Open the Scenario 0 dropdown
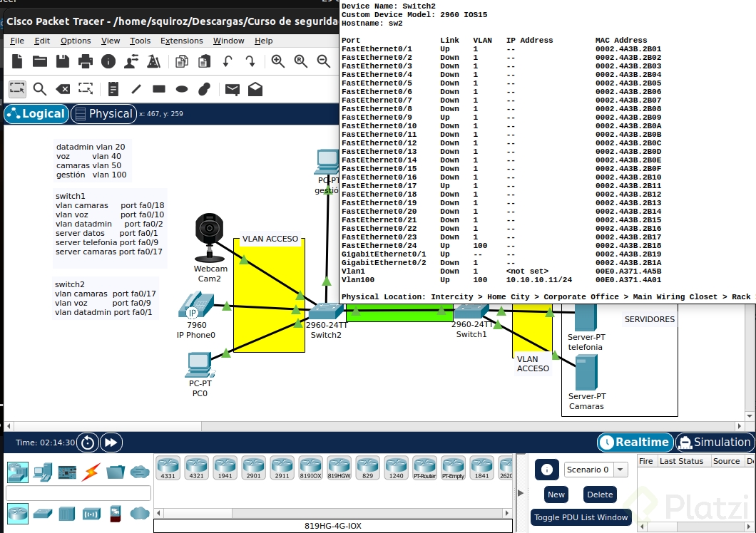The width and height of the screenshot is (756, 533). (596, 470)
